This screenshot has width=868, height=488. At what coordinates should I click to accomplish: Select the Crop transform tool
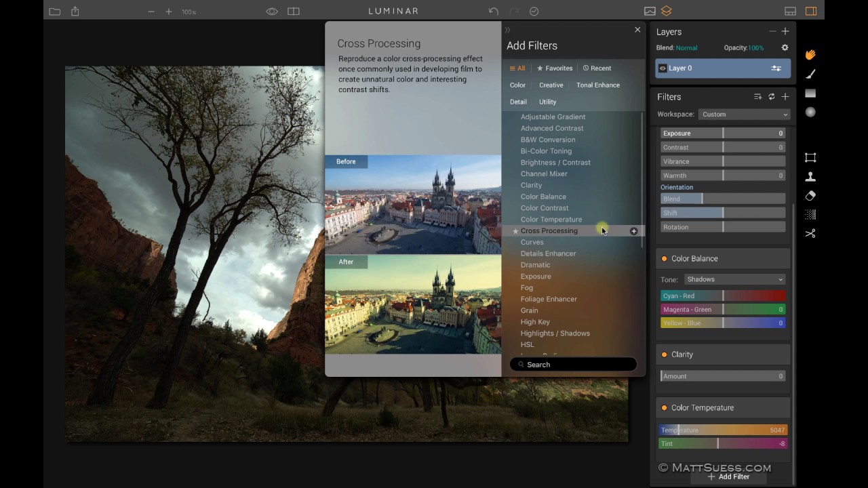point(810,157)
